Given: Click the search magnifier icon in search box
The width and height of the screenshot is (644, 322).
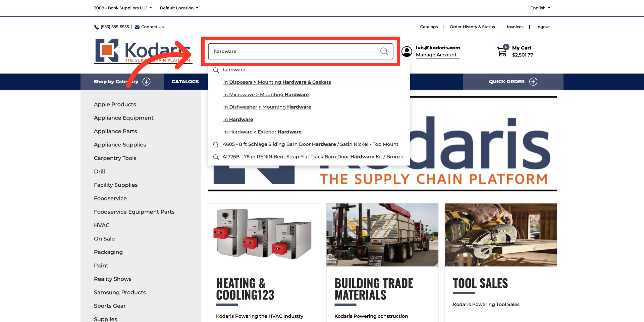Looking at the screenshot, I should tap(384, 51).
